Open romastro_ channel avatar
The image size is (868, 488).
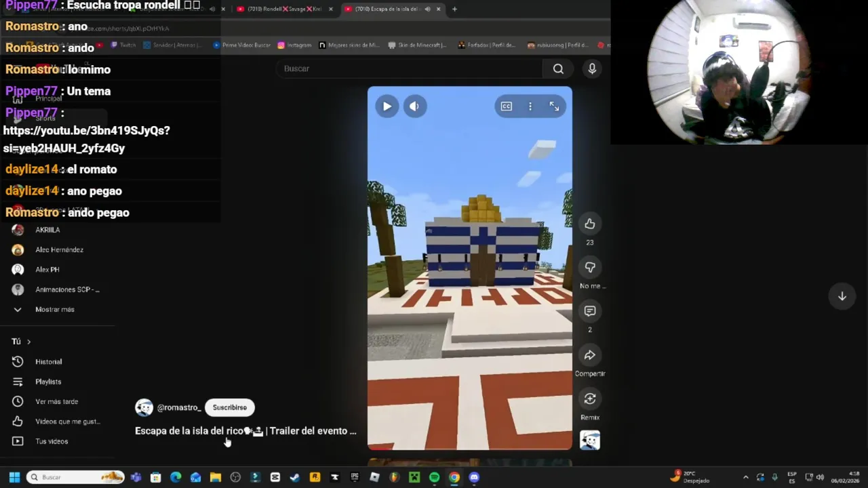click(x=144, y=407)
